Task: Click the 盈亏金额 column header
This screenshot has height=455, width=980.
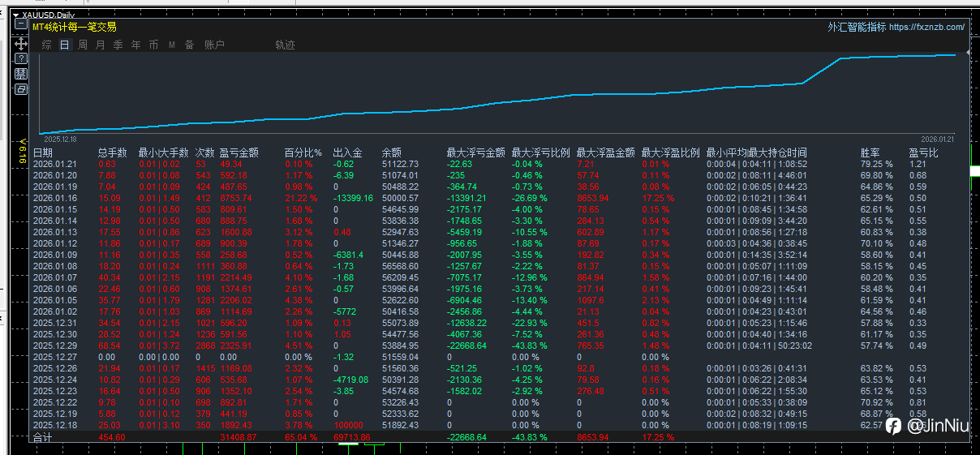Action: click(x=239, y=152)
